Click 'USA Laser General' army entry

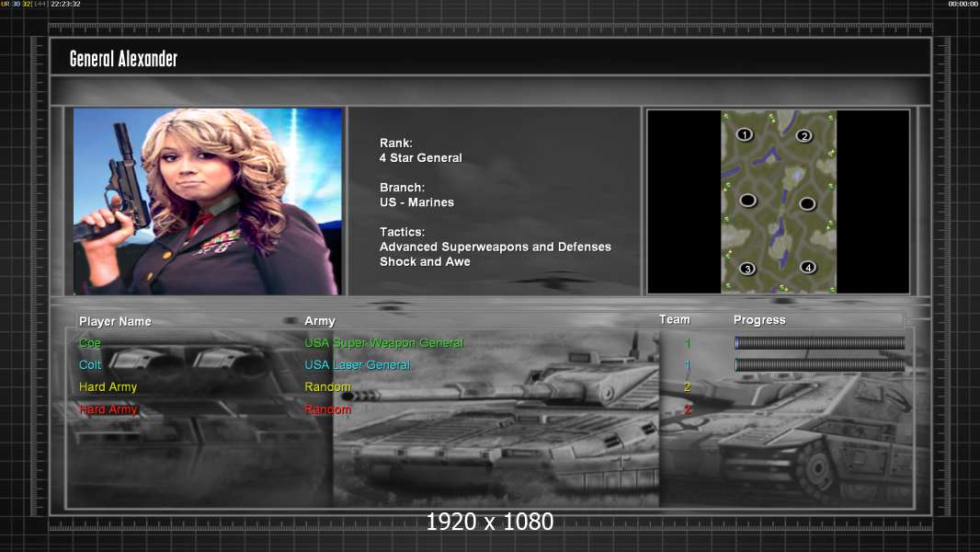pos(357,365)
